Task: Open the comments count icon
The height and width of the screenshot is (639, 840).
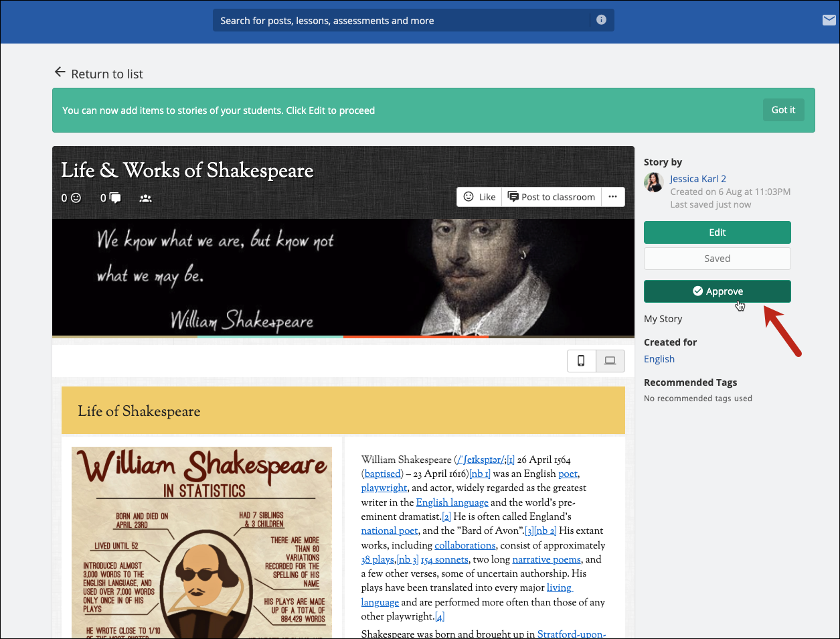Action: [x=115, y=198]
